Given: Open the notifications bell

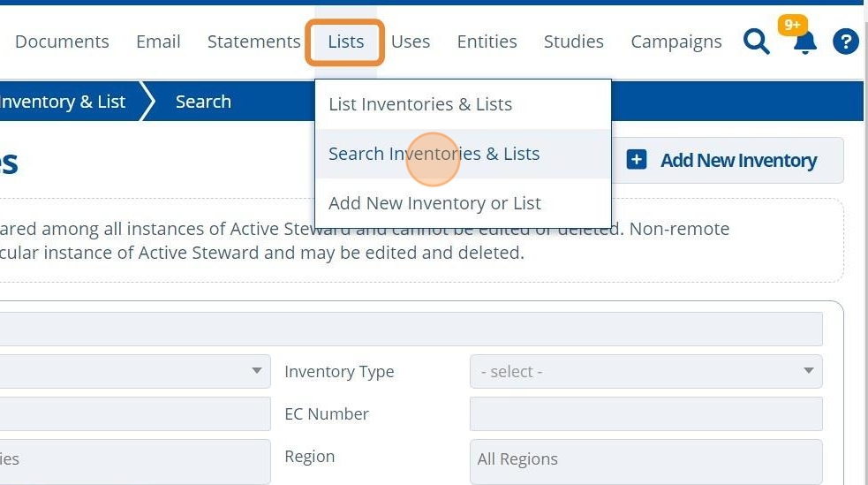Looking at the screenshot, I should 804,42.
